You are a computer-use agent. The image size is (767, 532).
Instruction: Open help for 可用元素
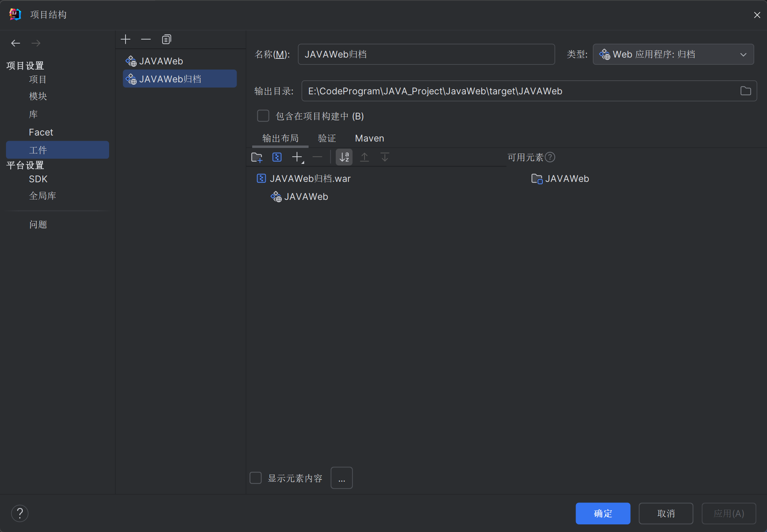[550, 157]
